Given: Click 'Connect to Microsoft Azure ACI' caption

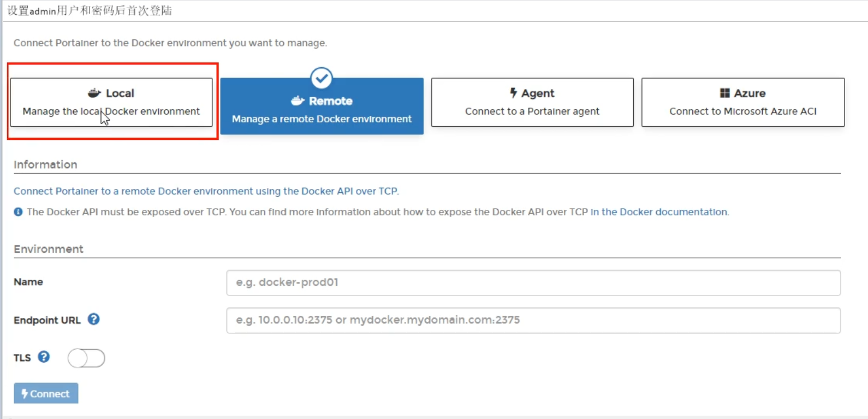Looking at the screenshot, I should (x=743, y=111).
